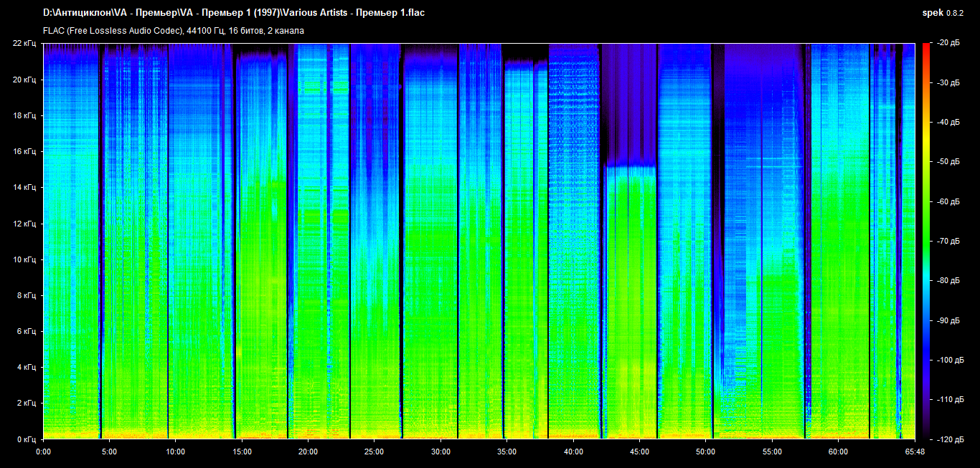Click the spek 0.8.2 version label

pos(943,13)
